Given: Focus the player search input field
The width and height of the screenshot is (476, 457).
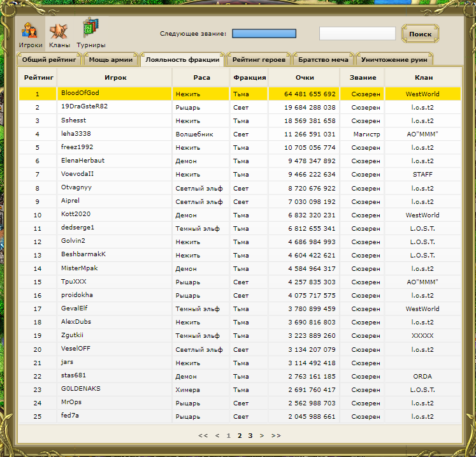Looking at the screenshot, I should (x=357, y=33).
